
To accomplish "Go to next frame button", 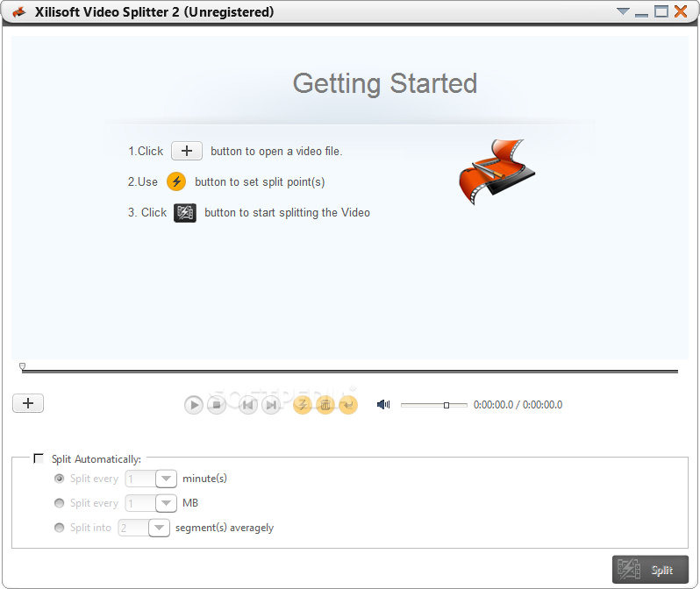I will click(x=271, y=405).
